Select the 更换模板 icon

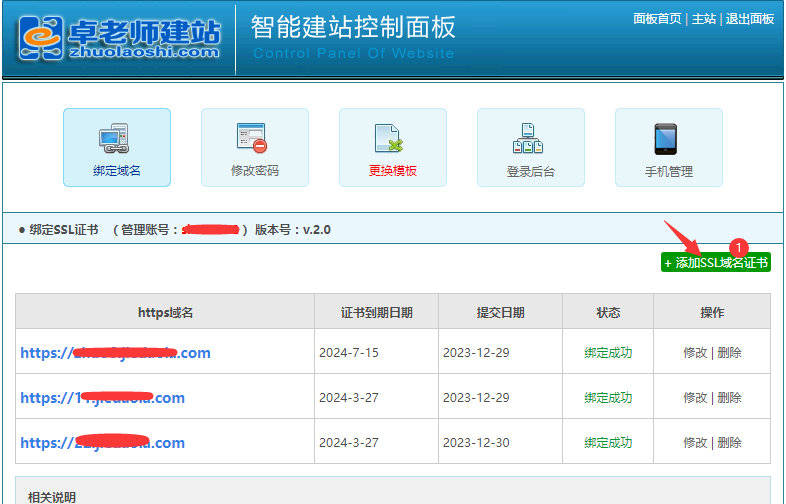(392, 138)
